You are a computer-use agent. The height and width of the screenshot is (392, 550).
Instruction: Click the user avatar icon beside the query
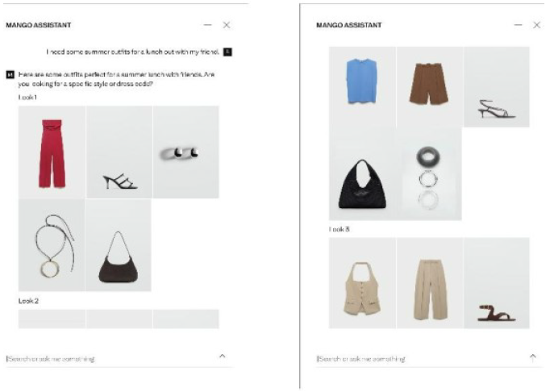227,52
